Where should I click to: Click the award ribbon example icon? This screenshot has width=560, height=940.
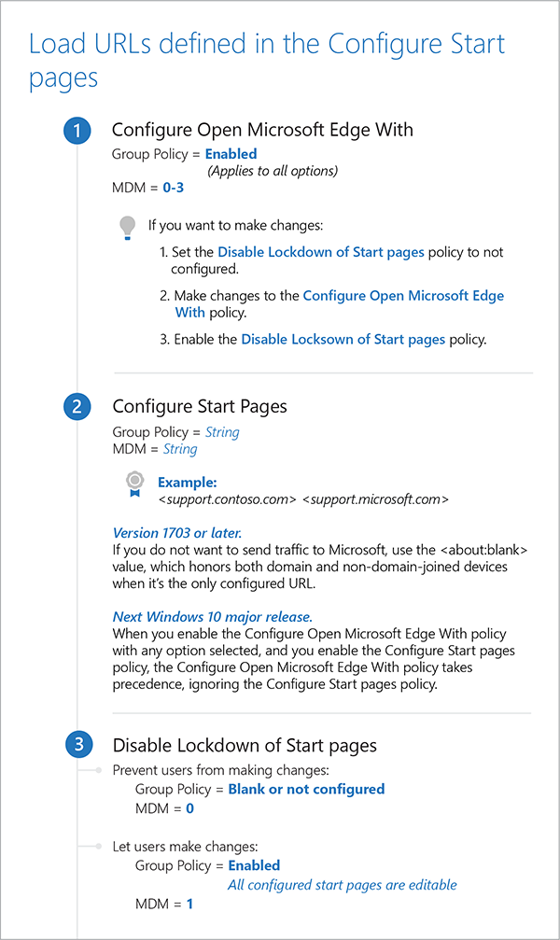pos(135,484)
